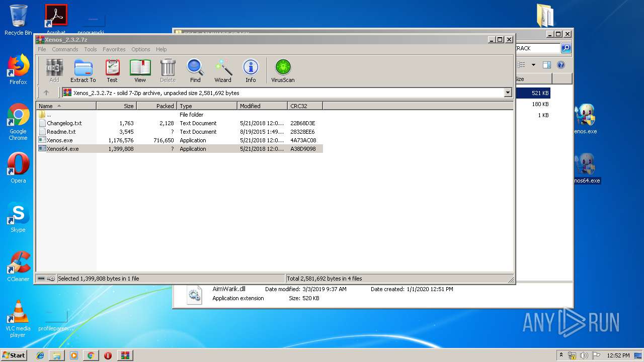Click the AimWarik.dll details icon
This screenshot has height=362, width=644.
click(x=194, y=295)
